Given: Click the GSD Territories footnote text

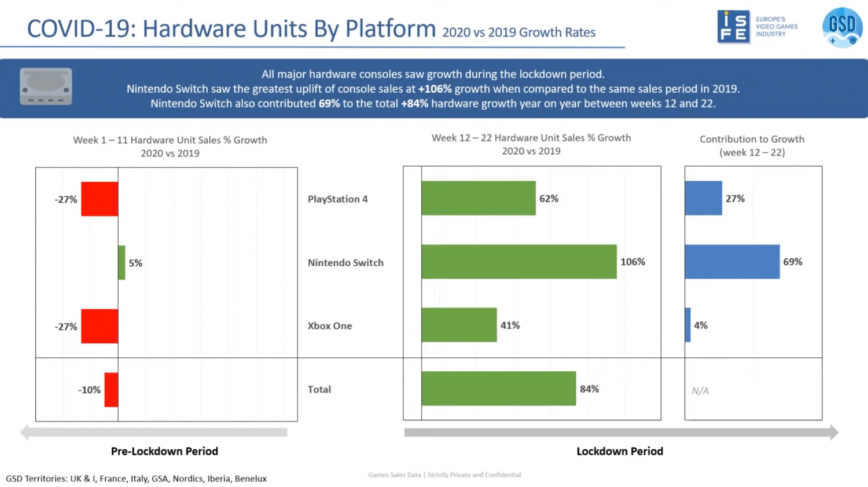Looking at the screenshot, I should click(x=137, y=478).
